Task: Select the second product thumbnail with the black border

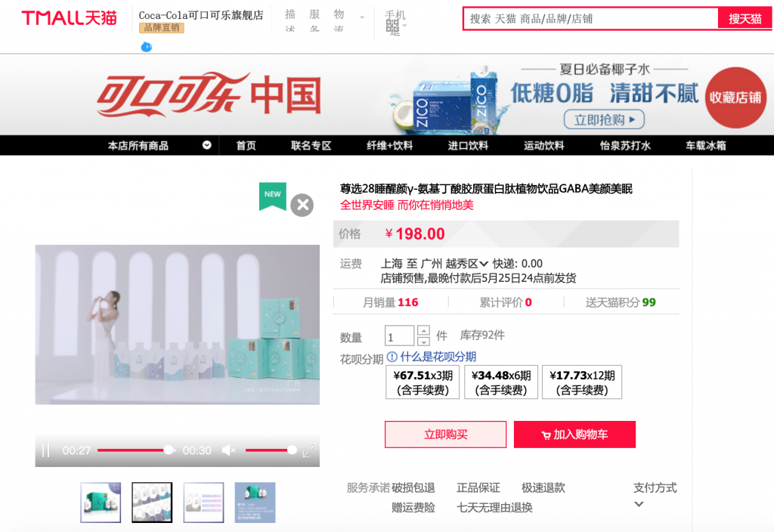Action: [152, 503]
